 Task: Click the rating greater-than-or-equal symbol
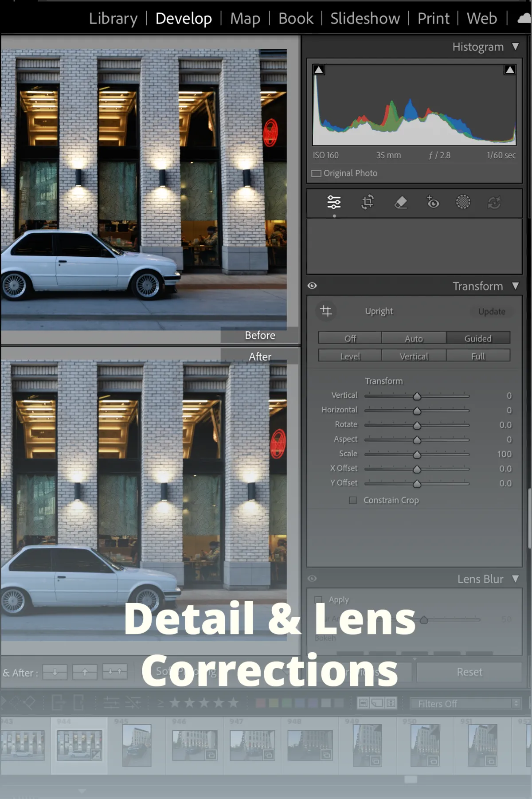coord(160,703)
